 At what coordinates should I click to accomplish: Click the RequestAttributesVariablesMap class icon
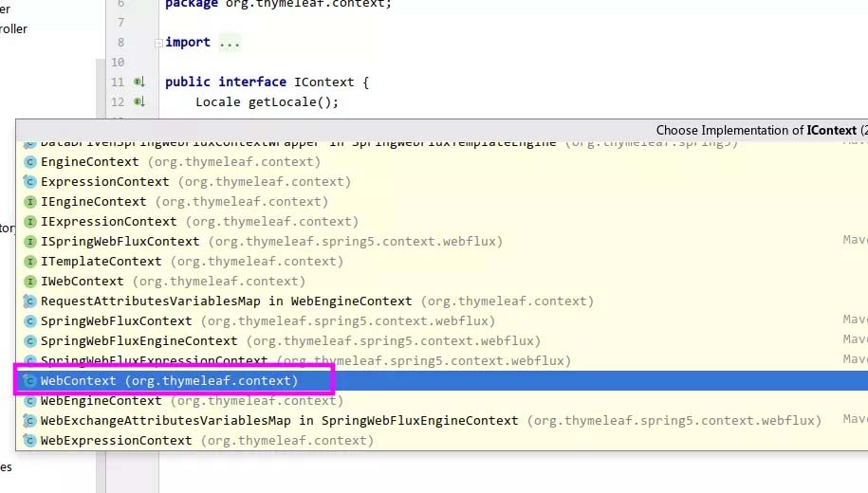point(30,301)
